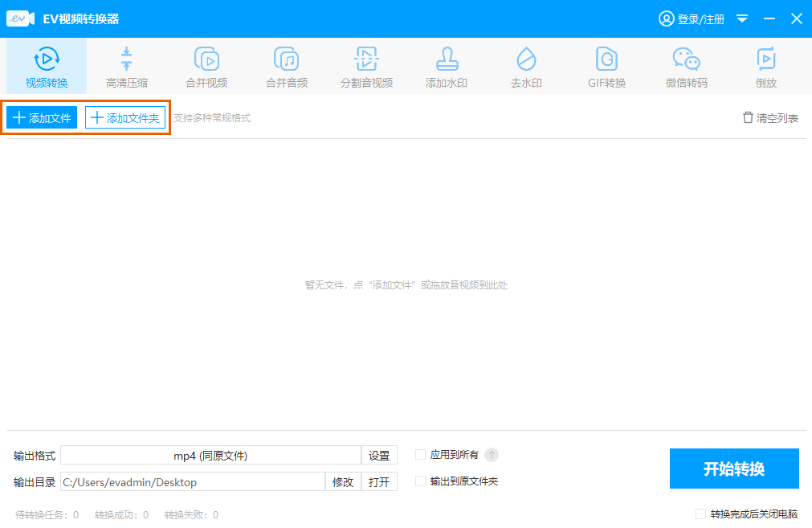Open the 添加水印 add watermark tool

click(x=447, y=67)
